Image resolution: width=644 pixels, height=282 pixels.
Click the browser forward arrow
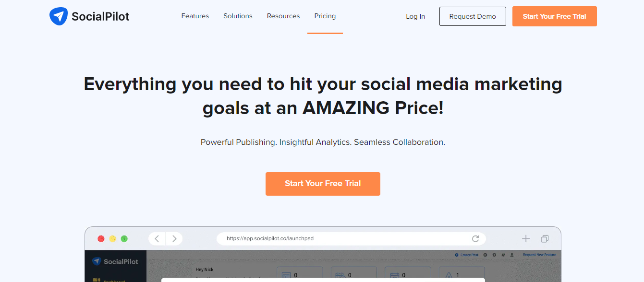coord(174,238)
